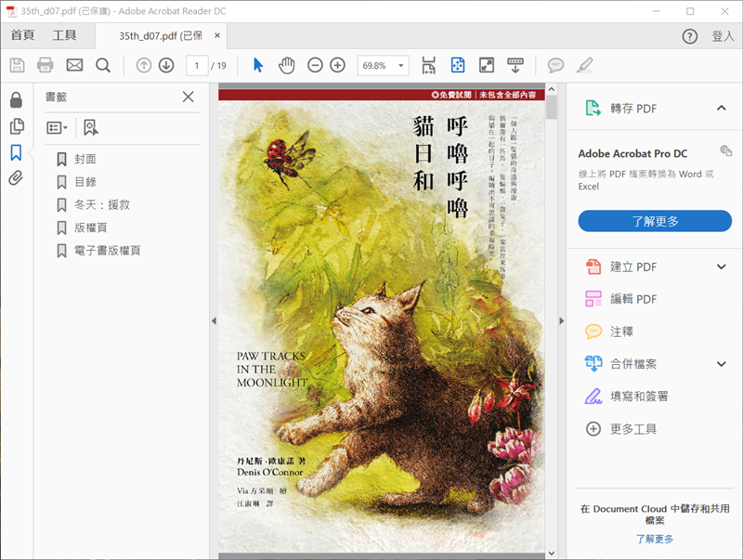This screenshot has width=743, height=560.
Task: Click the zoom out minus icon
Action: [315, 65]
